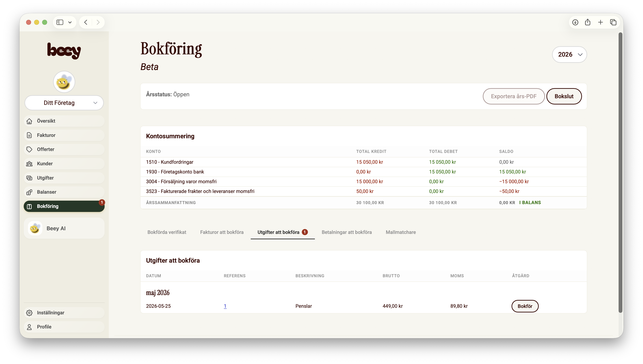Image resolution: width=643 pixels, height=364 pixels.
Task: Click the beey logo
Action: click(64, 51)
